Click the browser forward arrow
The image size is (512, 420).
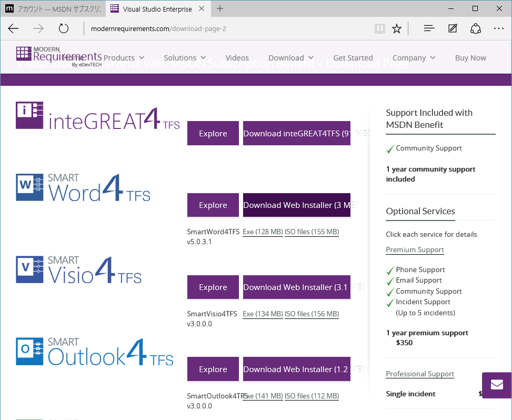[x=38, y=29]
